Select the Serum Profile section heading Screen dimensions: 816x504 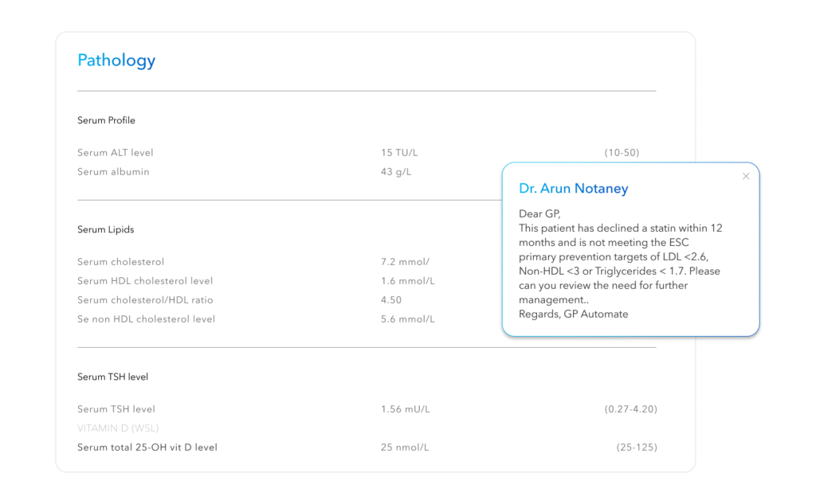106,120
